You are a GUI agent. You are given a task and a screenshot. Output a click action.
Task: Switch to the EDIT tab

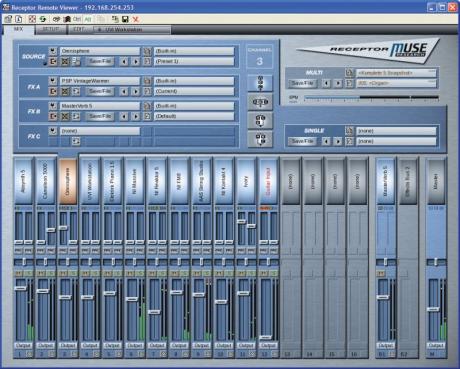[x=79, y=29]
